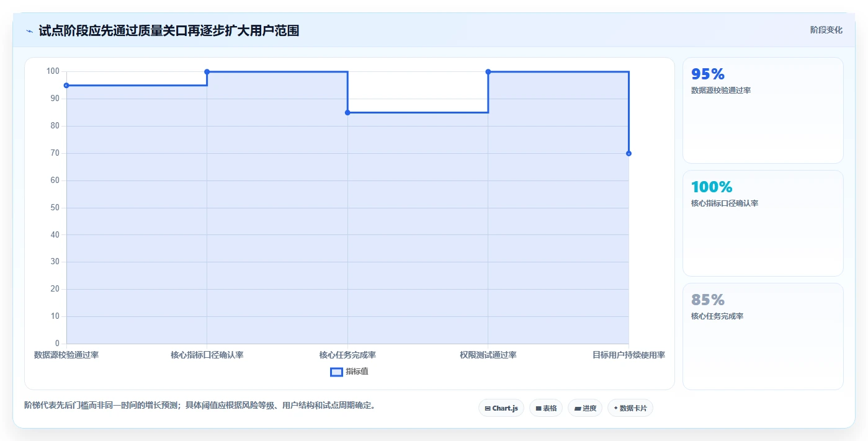
Task: Click the chart title 试点阶段应先通过质量关口
Action: (x=169, y=30)
